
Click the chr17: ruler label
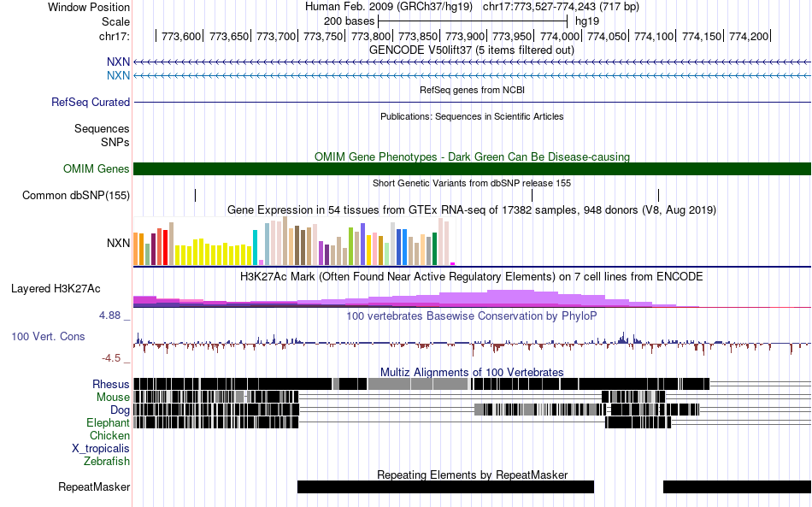click(x=114, y=36)
